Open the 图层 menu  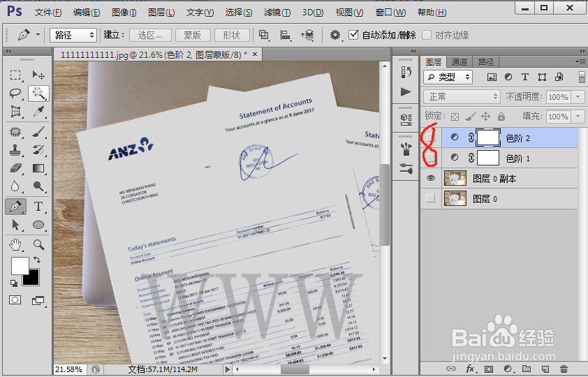click(161, 13)
